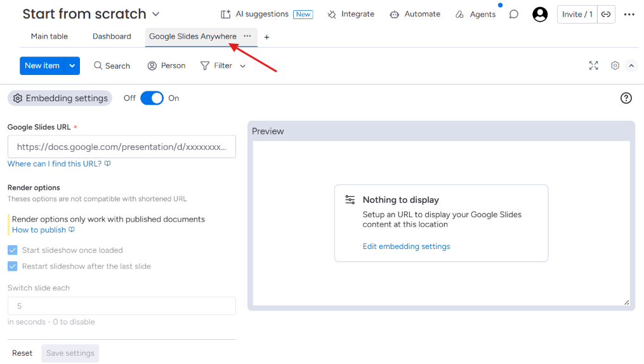Click the preview resize handle corner
644x364 pixels.
pos(627,303)
